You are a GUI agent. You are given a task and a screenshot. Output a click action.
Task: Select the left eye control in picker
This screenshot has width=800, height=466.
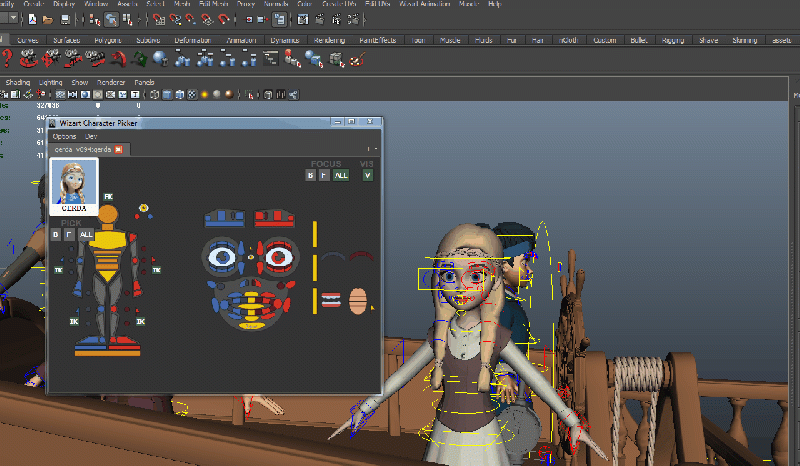click(x=223, y=257)
